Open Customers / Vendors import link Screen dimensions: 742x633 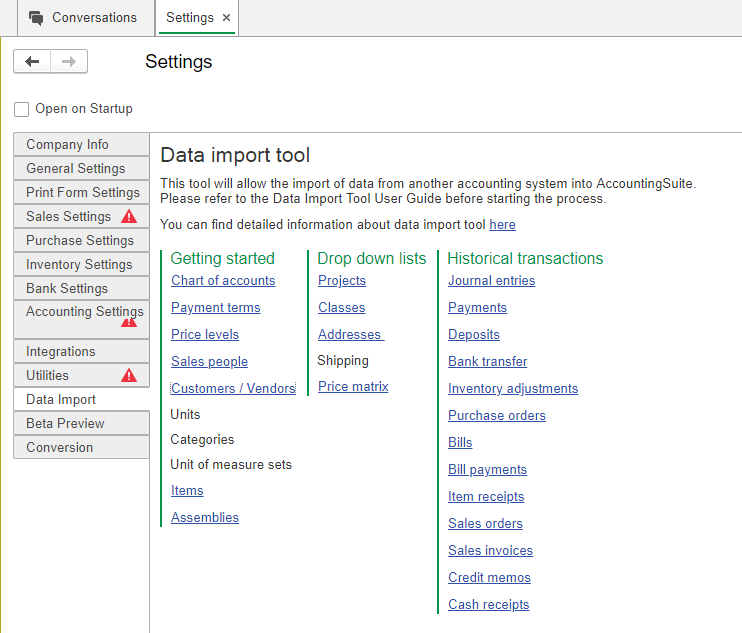233,388
